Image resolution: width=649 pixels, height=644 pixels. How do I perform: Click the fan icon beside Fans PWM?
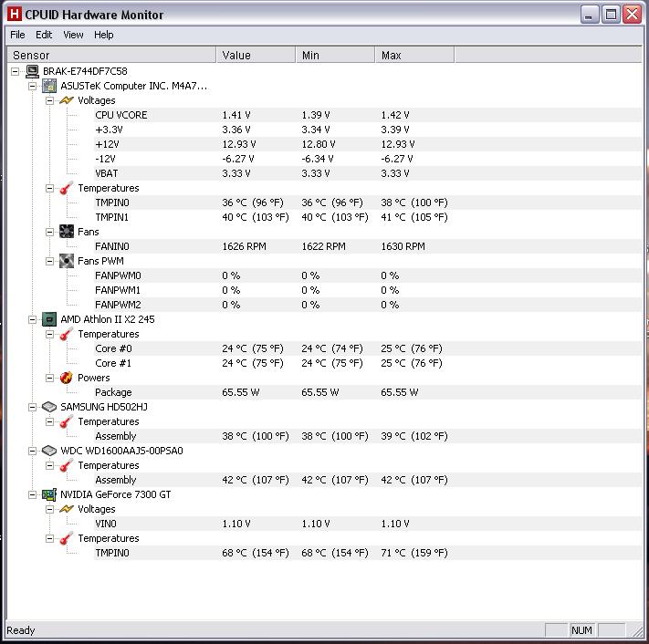point(67,261)
